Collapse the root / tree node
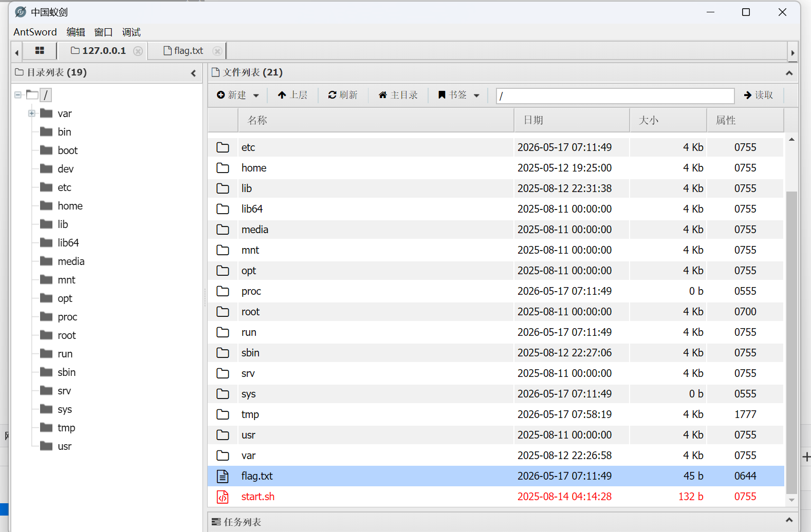811x532 pixels. click(x=18, y=94)
